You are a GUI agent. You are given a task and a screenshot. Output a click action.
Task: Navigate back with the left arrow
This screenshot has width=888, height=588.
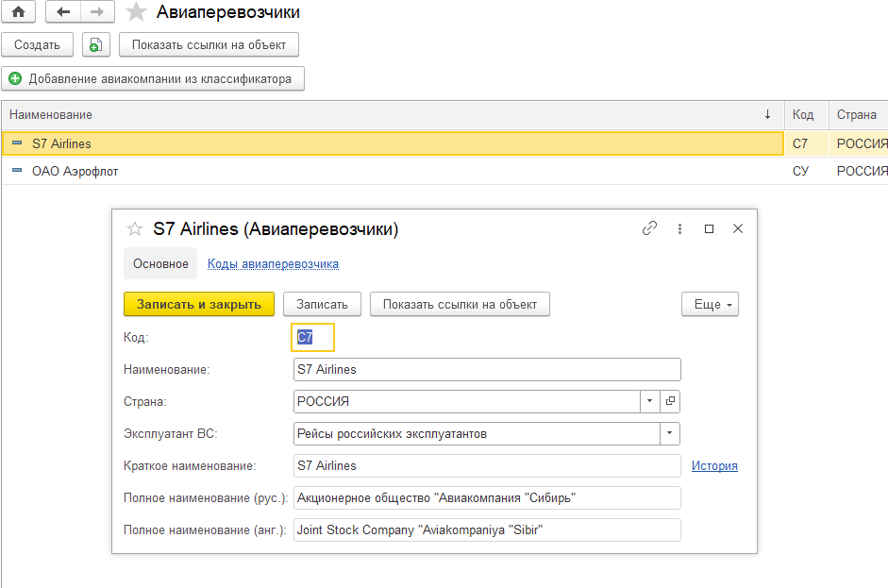tap(63, 12)
